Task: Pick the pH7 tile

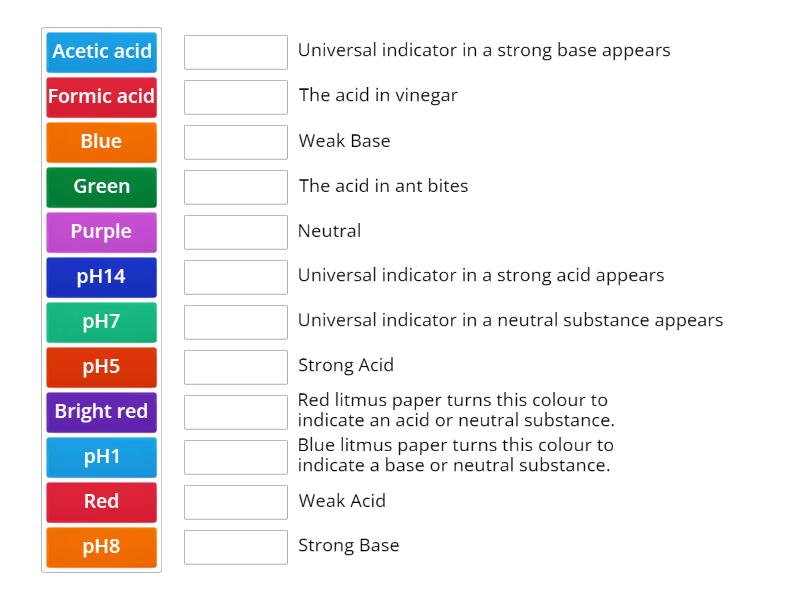Action: coord(100,322)
